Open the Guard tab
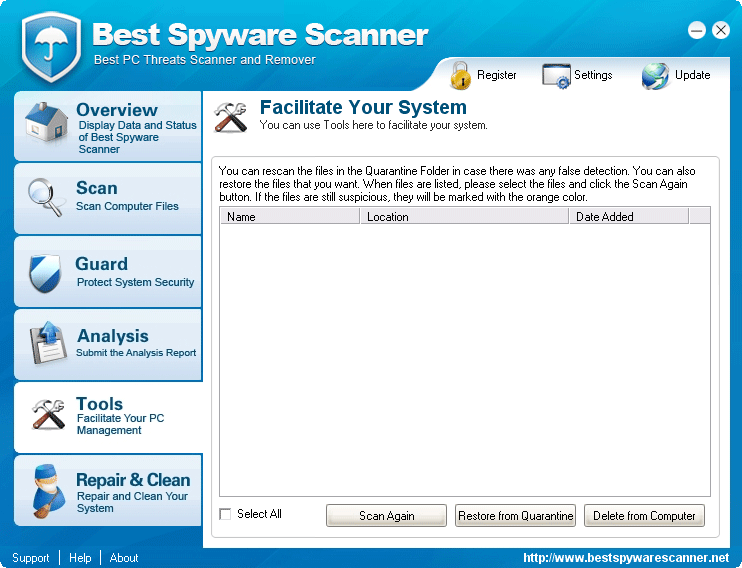Image resolution: width=742 pixels, height=568 pixels. point(108,272)
